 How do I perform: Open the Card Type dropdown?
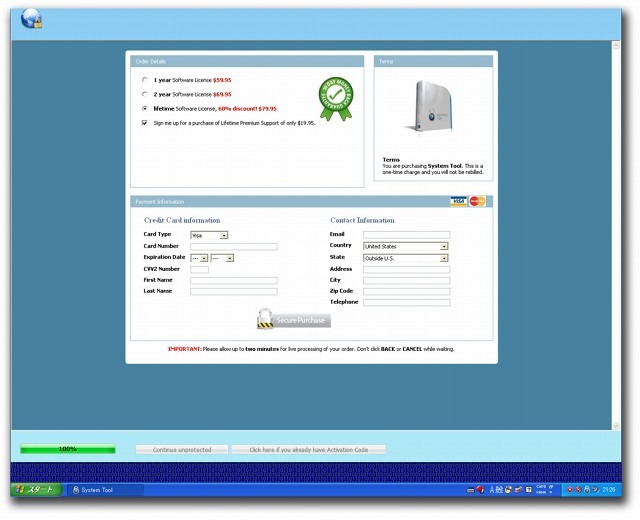point(209,235)
